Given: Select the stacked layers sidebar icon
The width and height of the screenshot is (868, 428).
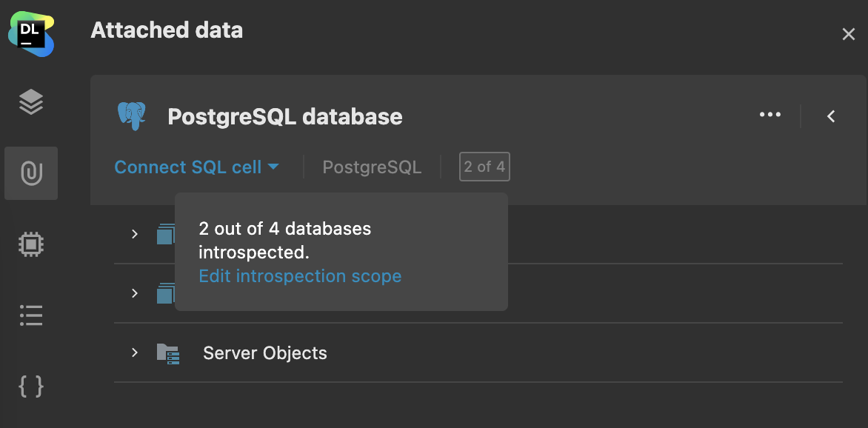Looking at the screenshot, I should pos(30,101).
